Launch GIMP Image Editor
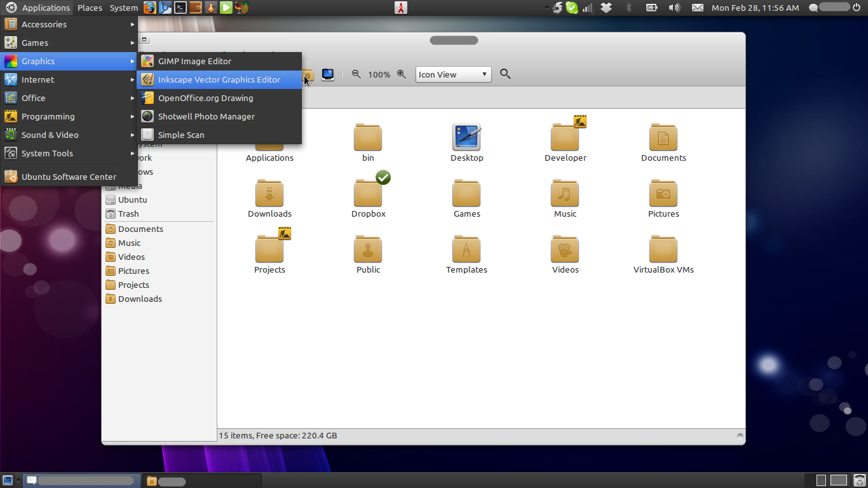Image resolution: width=868 pixels, height=488 pixels. (220, 61)
